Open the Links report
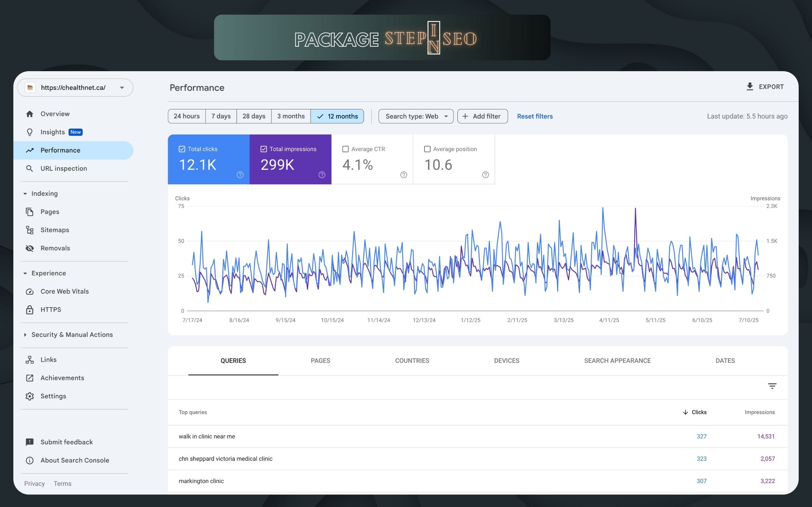 pyautogui.click(x=48, y=359)
